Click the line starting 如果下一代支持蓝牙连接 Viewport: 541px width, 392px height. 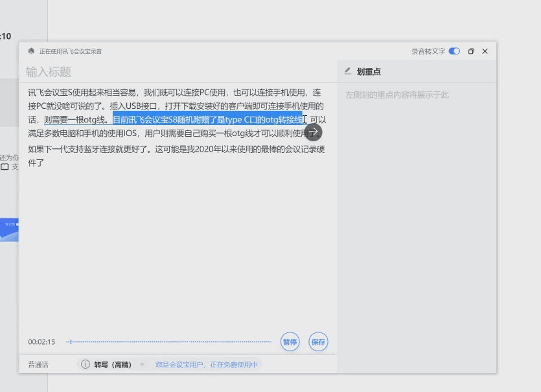(176, 149)
